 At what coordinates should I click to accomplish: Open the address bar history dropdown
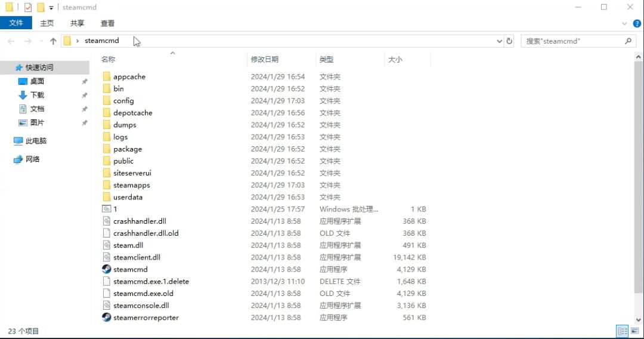[x=500, y=41]
